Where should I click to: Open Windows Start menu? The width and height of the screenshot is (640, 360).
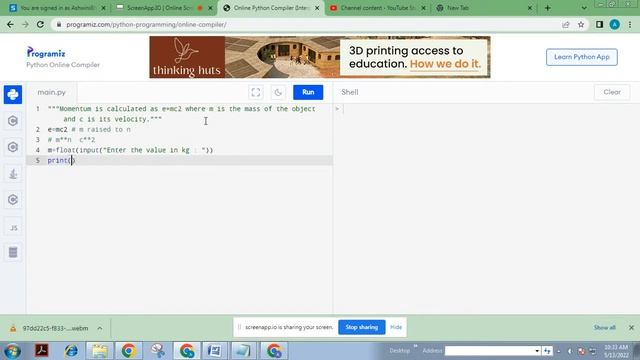click(12, 351)
